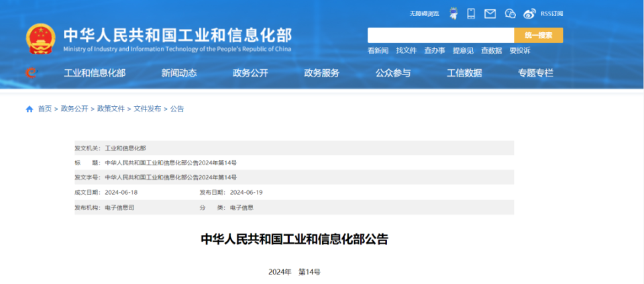Viewport: 644px width, 284px height.
Task: Open 新闻动态 navigation menu
Action: click(x=179, y=73)
